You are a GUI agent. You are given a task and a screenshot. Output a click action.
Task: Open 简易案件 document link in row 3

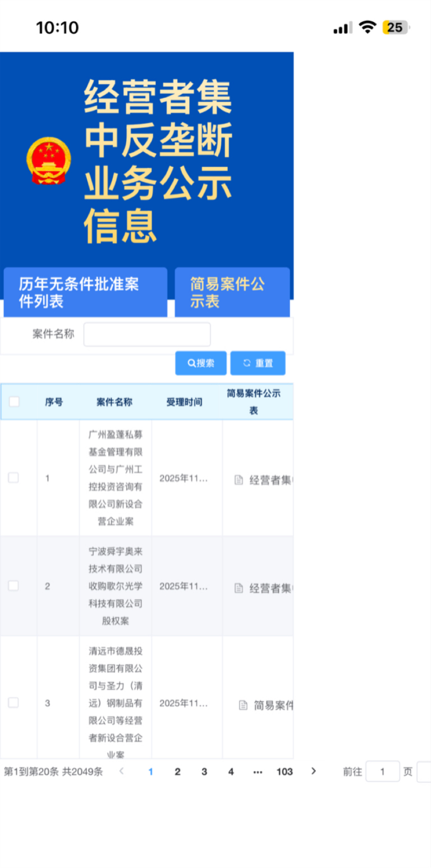coord(273,705)
